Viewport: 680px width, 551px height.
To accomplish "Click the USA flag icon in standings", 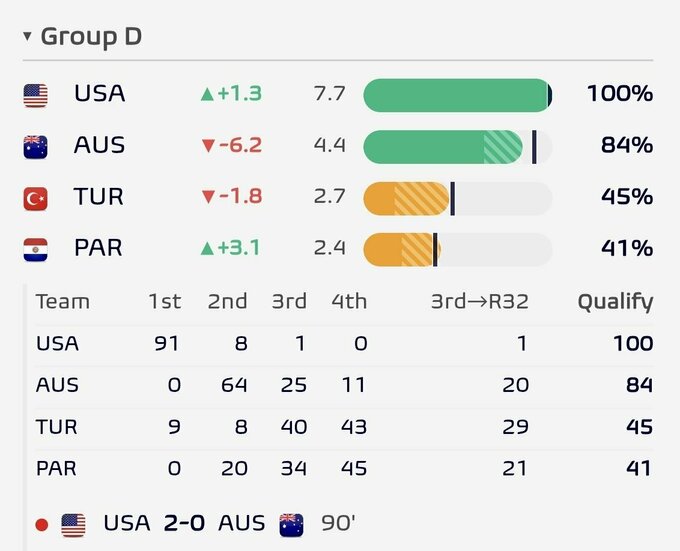I will (x=36, y=95).
